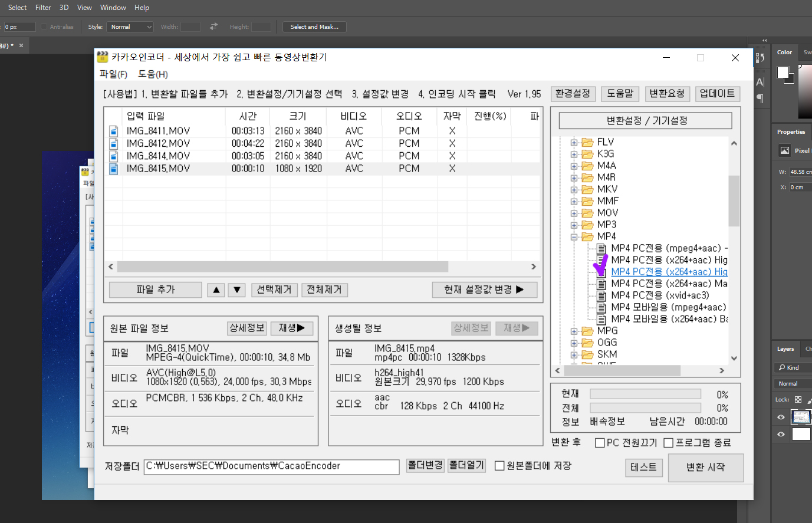Click document icon of MP4 PC전용 (mpeg4+aac)

601,248
